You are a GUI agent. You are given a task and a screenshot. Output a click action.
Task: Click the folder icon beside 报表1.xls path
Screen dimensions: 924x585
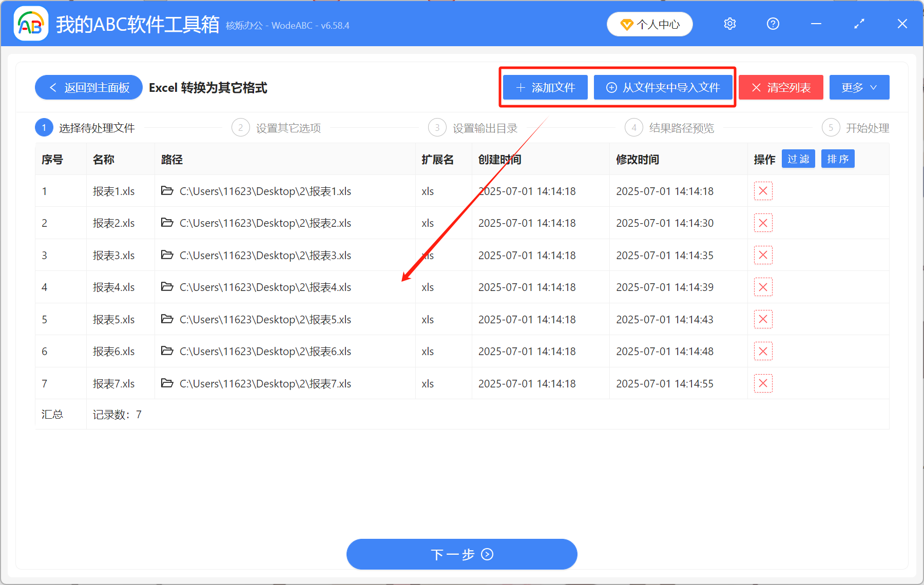(x=167, y=191)
